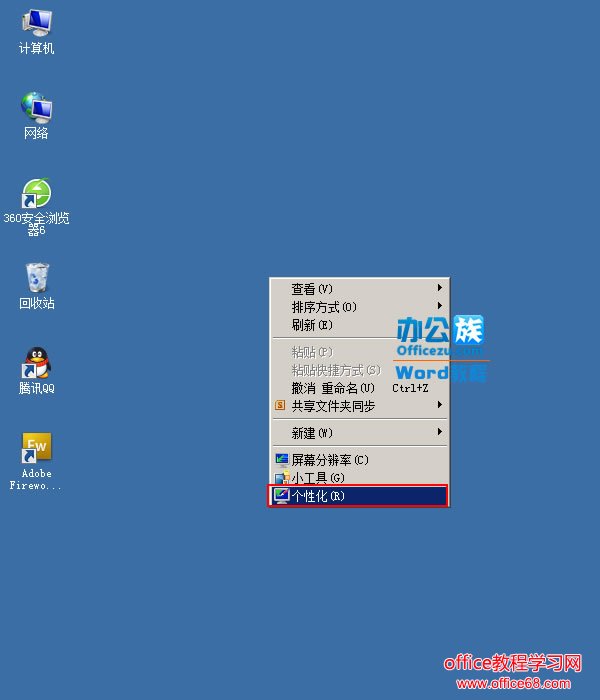600x700 pixels.
Task: Click the orange S icon beside 共享文件夹同步
Action: [281, 406]
